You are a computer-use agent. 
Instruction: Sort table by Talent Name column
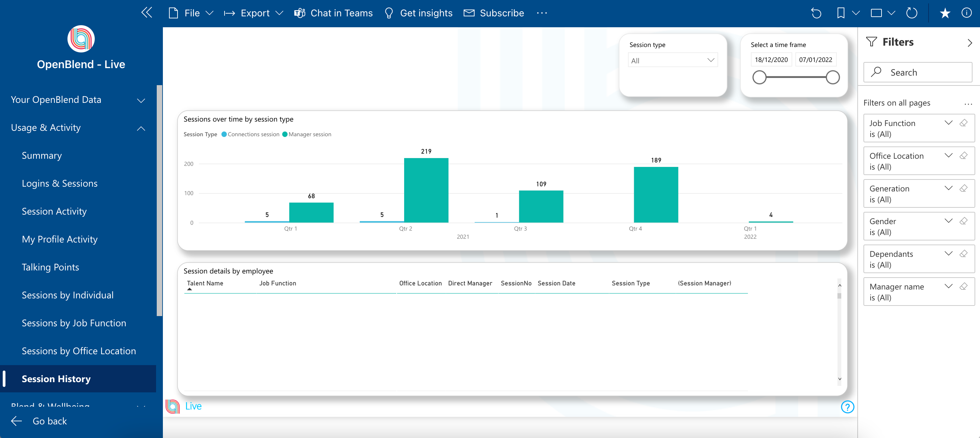point(205,283)
